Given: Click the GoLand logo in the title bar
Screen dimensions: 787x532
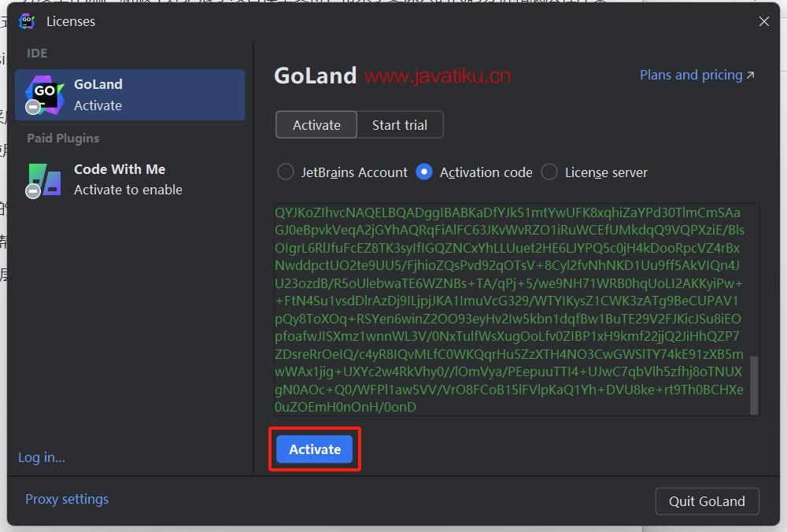Looking at the screenshot, I should pos(27,21).
